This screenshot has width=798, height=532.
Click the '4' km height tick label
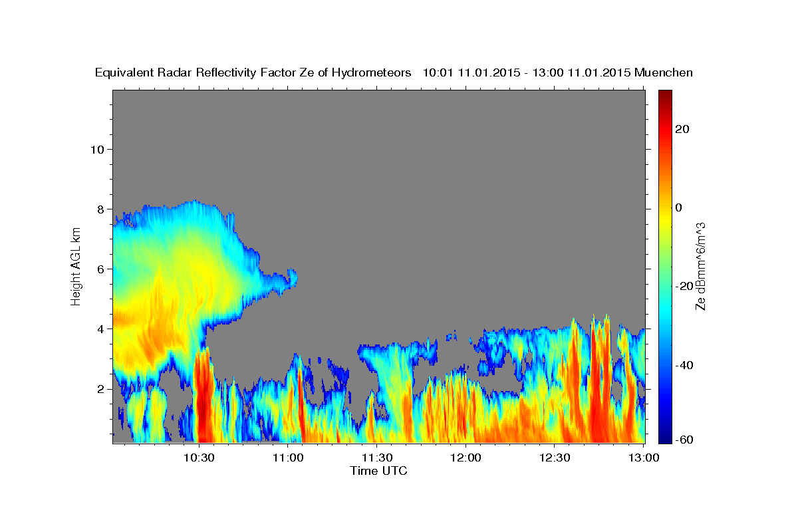pyautogui.click(x=102, y=329)
